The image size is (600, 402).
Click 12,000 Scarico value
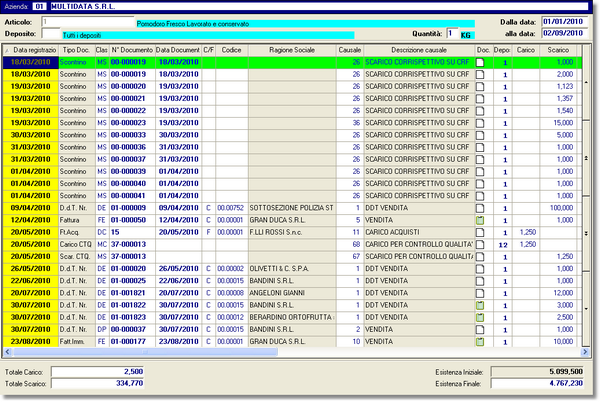563,293
